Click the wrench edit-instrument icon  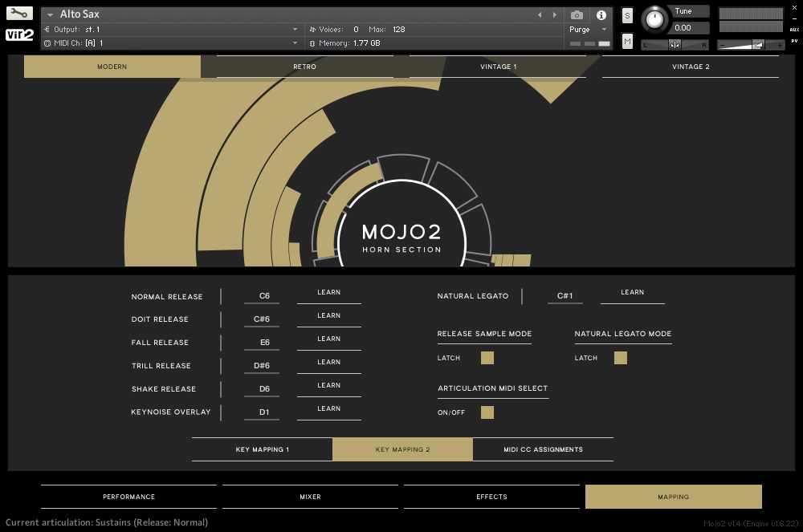click(18, 14)
